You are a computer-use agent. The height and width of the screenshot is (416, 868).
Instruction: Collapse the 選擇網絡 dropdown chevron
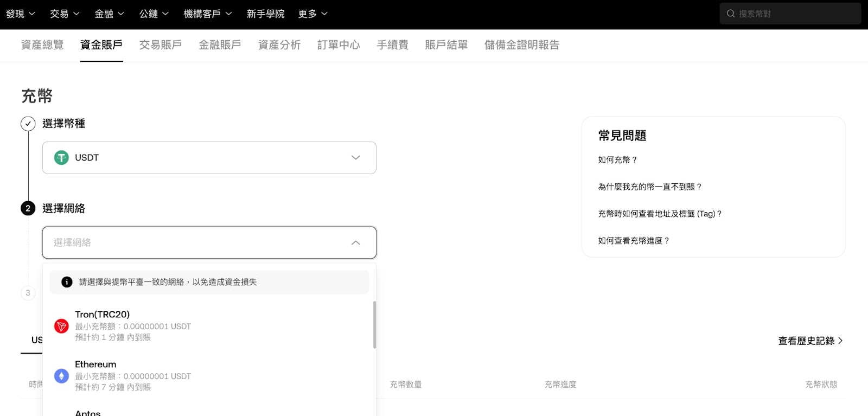(356, 242)
